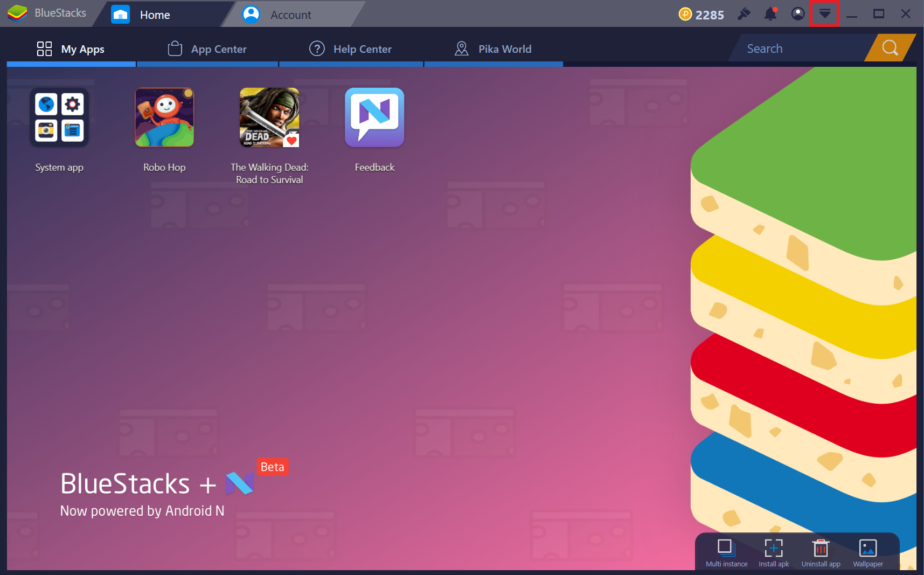Open the user account profile icon
Screen dimensions: 924x575
[798, 13]
